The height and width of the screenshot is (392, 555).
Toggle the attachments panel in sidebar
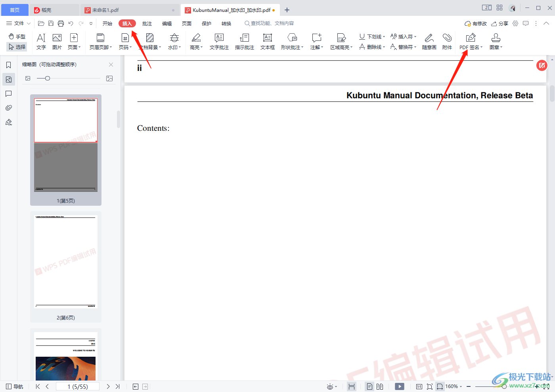(9, 108)
